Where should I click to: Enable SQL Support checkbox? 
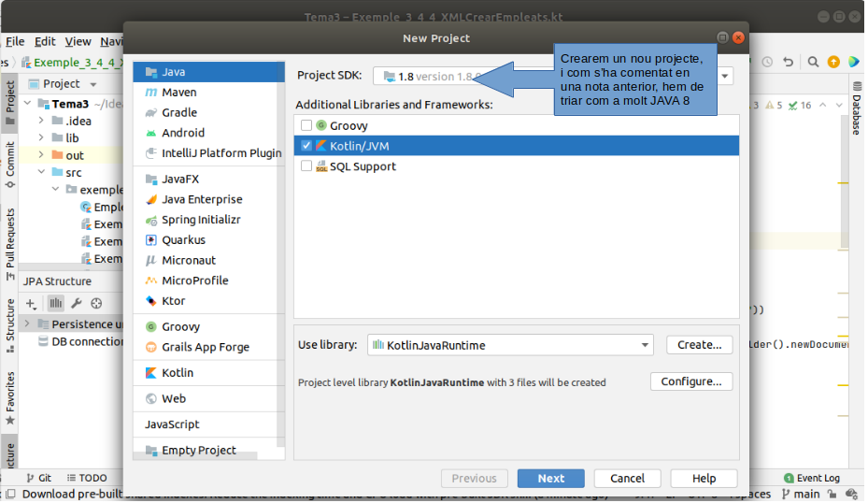click(x=306, y=166)
